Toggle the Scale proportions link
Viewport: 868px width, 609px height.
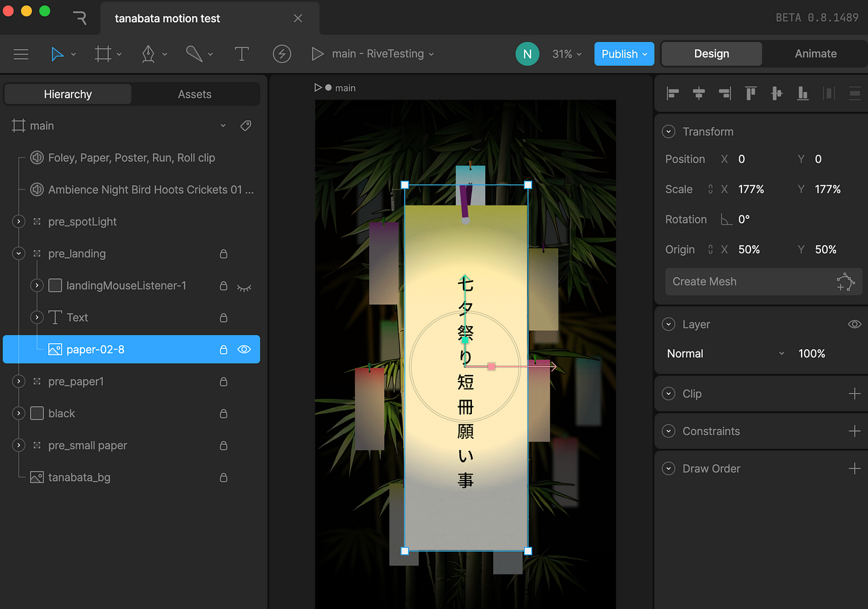(711, 189)
